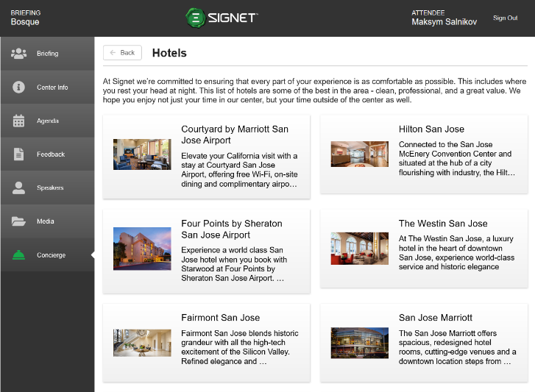
Task: Click the Feedback document icon
Action: click(19, 154)
